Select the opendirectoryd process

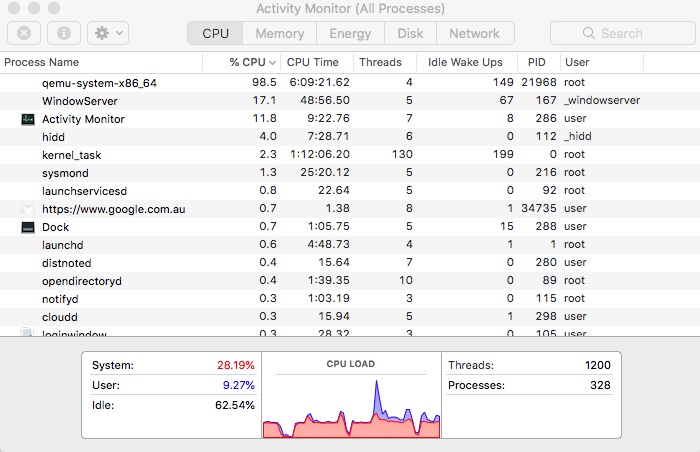[82, 281]
